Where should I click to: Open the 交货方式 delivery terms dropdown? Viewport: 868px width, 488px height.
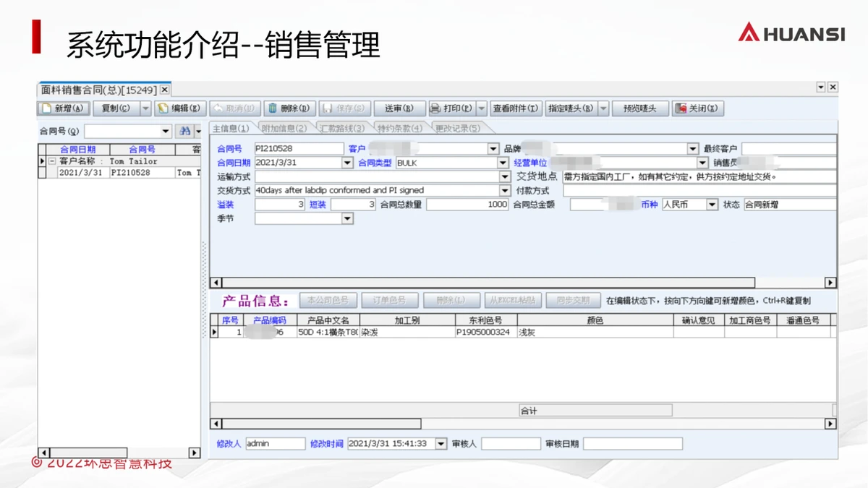[x=505, y=190]
